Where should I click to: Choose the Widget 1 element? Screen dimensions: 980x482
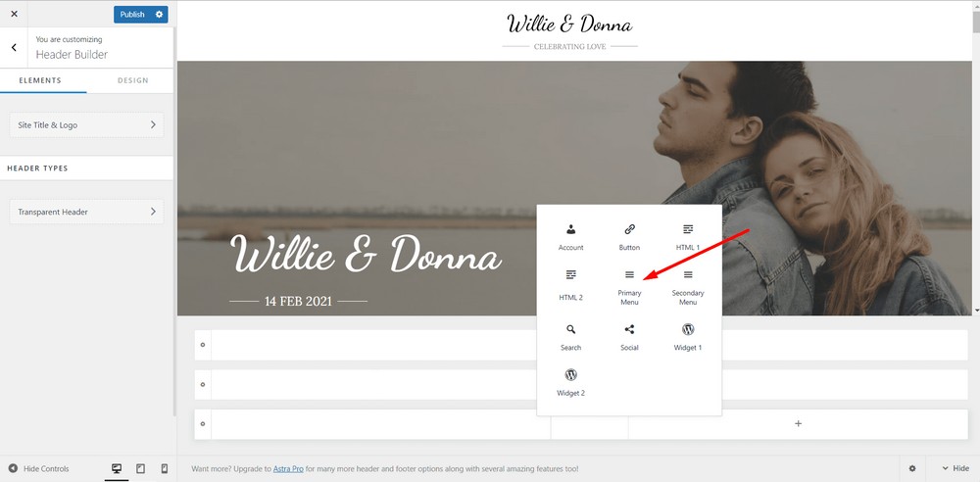point(688,336)
